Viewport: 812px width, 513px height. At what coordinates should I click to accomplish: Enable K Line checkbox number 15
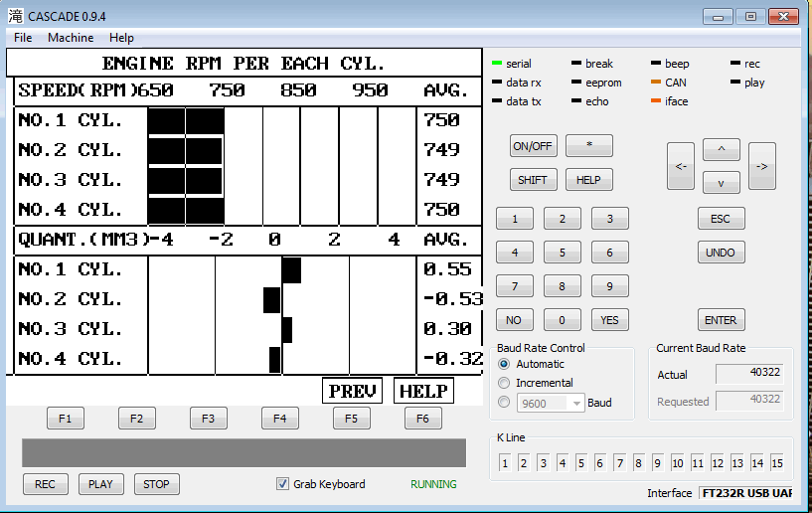(776, 463)
